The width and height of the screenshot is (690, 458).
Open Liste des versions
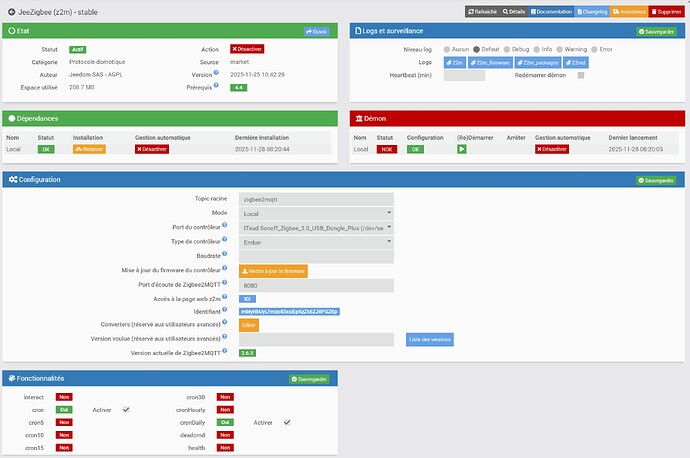tap(429, 339)
